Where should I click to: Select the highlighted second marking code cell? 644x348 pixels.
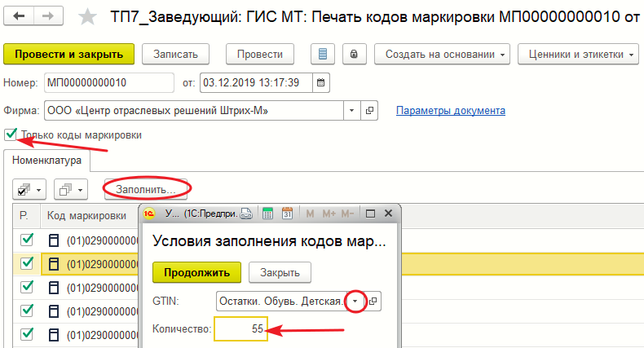[x=90, y=263]
